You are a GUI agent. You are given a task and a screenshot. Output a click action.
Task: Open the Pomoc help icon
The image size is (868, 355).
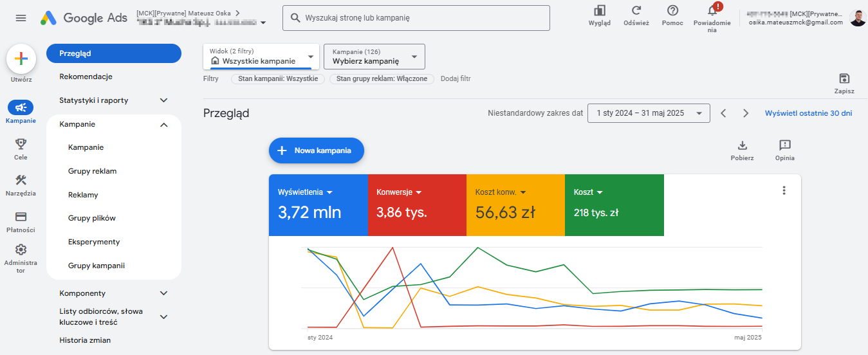coord(672,10)
